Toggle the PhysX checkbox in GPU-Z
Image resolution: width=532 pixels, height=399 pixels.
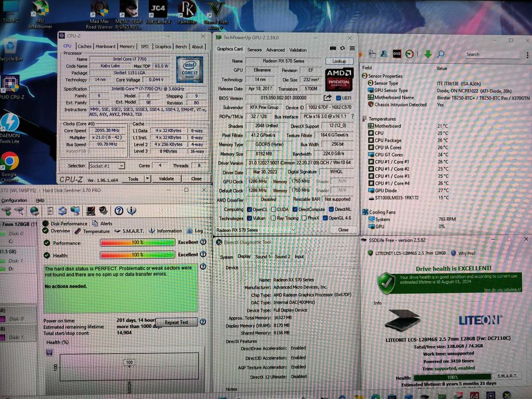pyautogui.click(x=304, y=218)
